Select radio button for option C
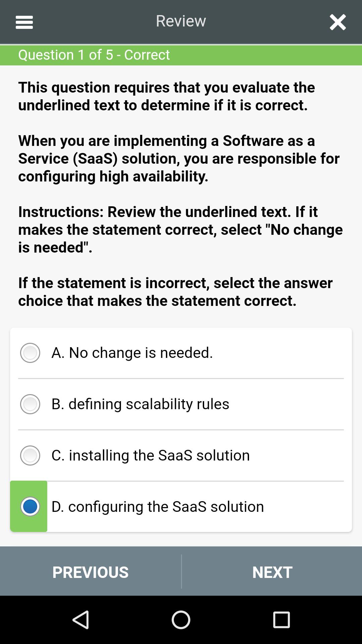Screen dimensions: 362x644 (x=30, y=455)
